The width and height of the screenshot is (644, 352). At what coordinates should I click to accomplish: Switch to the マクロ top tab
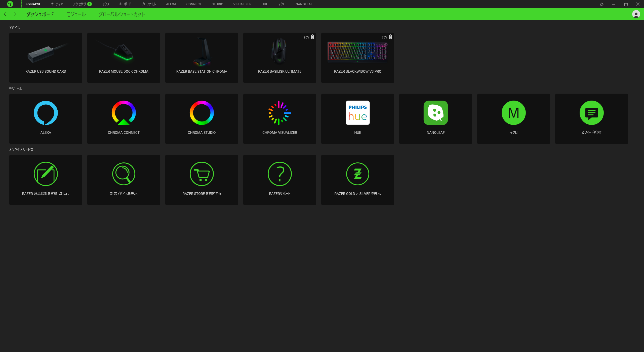pos(281,4)
